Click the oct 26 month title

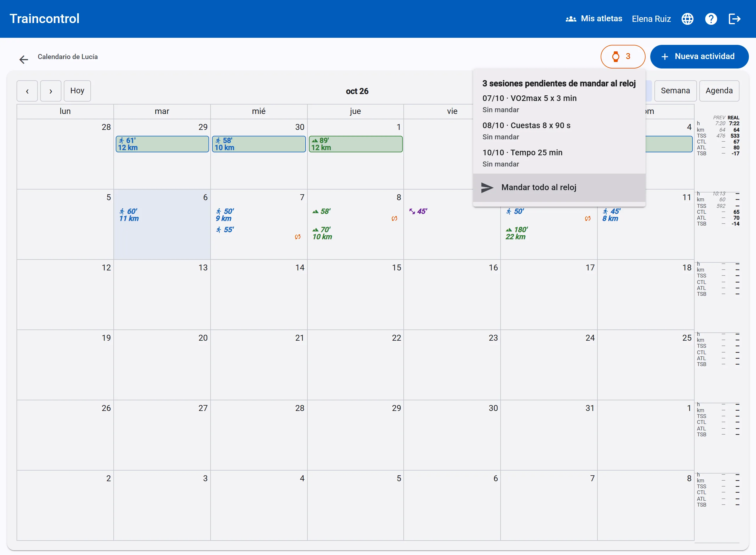(357, 91)
